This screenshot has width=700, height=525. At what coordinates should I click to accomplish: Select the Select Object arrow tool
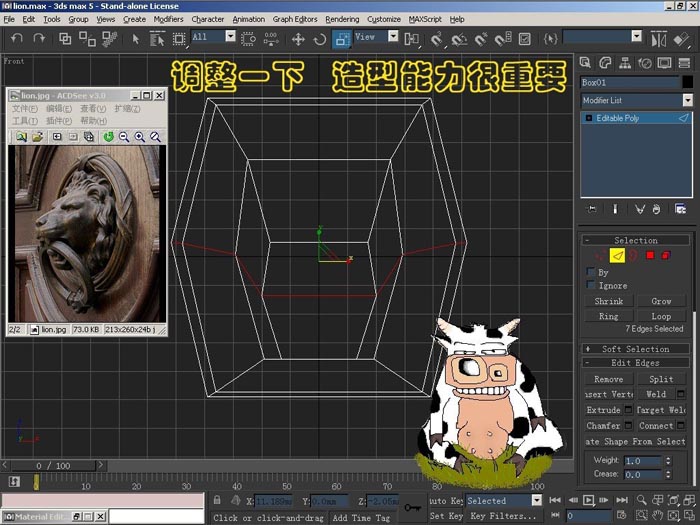point(135,39)
